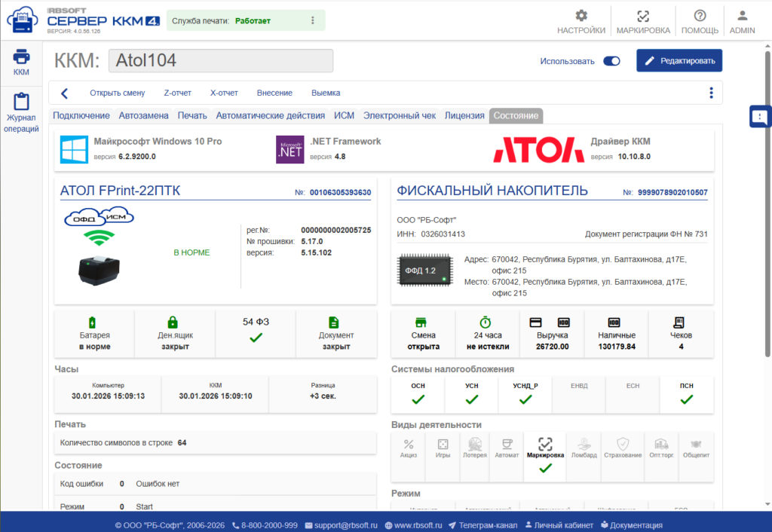Open the toolbar three-dot overflow menu

coord(710,93)
